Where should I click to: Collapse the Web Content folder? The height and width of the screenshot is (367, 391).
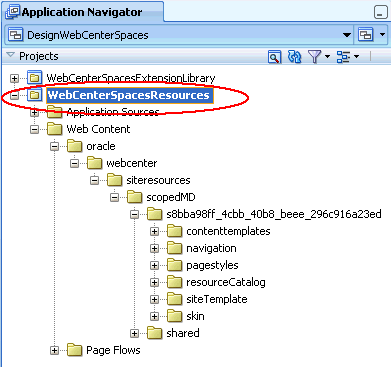coord(34,130)
